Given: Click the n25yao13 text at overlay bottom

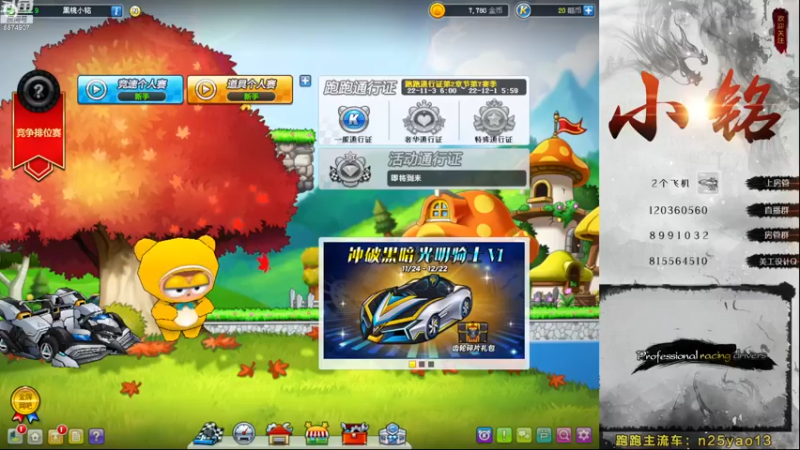Looking at the screenshot, I should pyautogui.click(x=735, y=440).
